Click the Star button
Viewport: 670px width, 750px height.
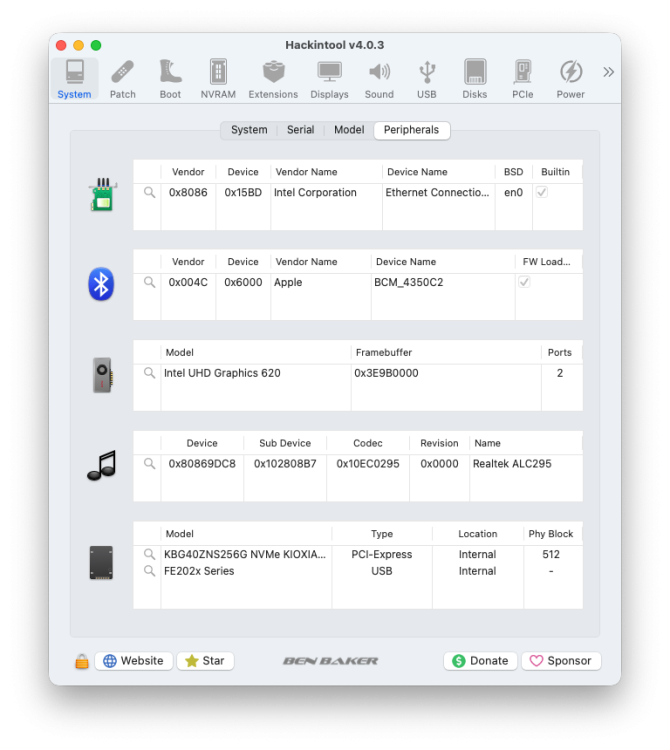coord(205,661)
